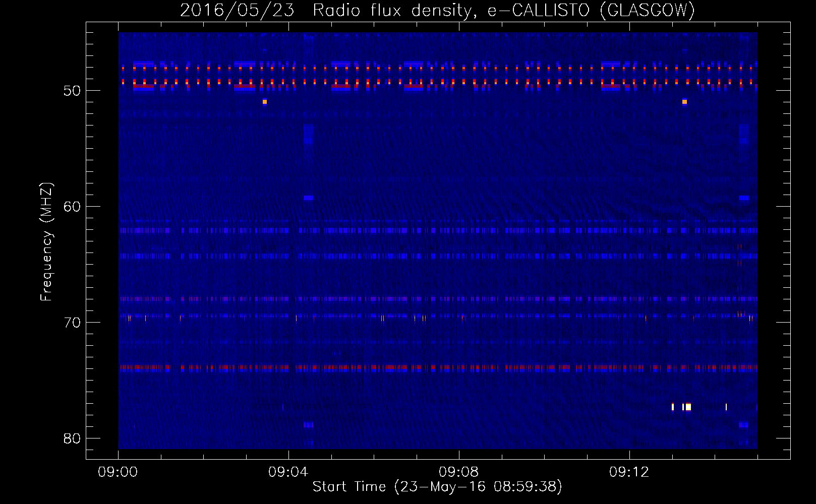Click the 60 frequency tick label
The image size is (816, 504).
[72, 207]
